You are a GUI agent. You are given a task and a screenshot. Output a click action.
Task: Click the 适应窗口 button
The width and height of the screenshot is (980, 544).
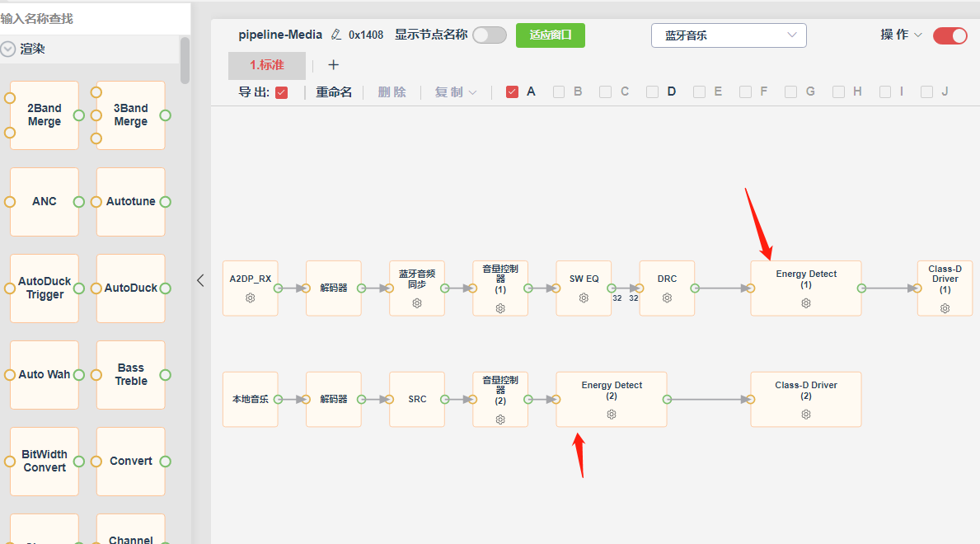550,35
